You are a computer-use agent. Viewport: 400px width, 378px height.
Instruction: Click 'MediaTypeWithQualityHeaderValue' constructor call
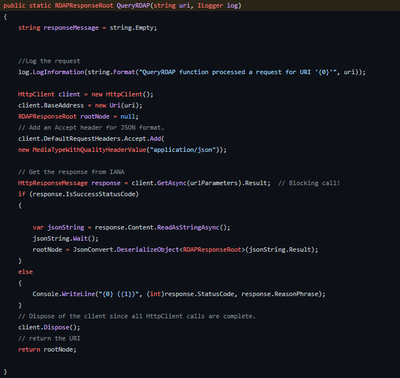89,150
